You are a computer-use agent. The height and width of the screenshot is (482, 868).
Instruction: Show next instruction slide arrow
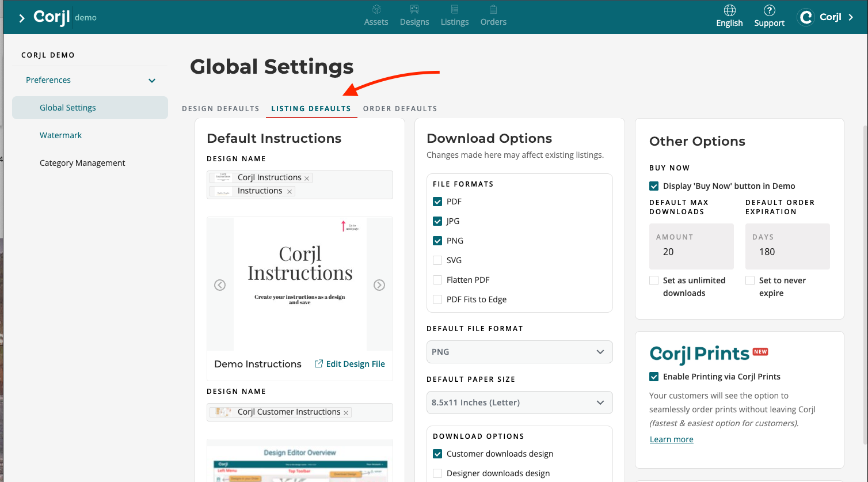pyautogui.click(x=379, y=285)
